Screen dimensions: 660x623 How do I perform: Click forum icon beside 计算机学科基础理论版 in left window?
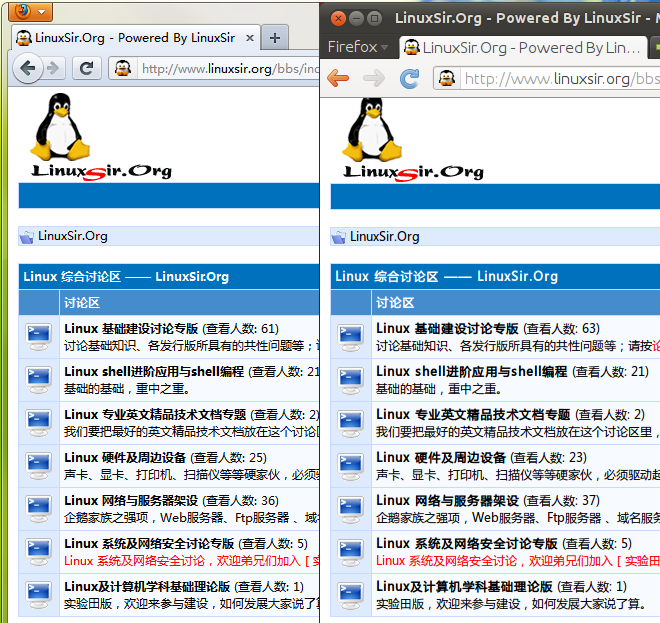pos(39,595)
